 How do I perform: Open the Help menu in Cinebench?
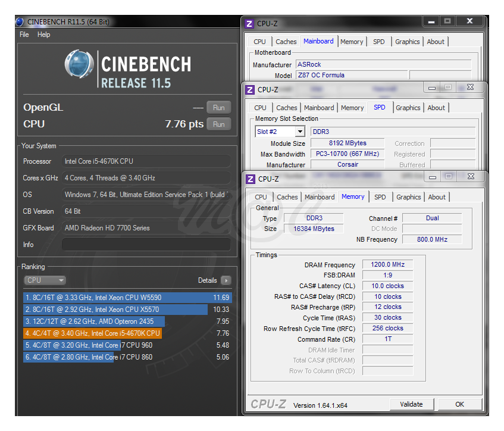(x=44, y=35)
